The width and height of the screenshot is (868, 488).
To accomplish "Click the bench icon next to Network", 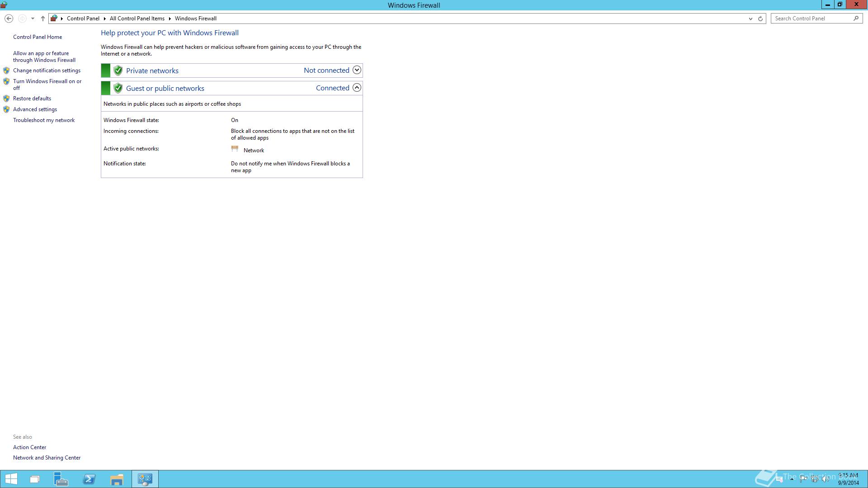I will click(x=235, y=149).
